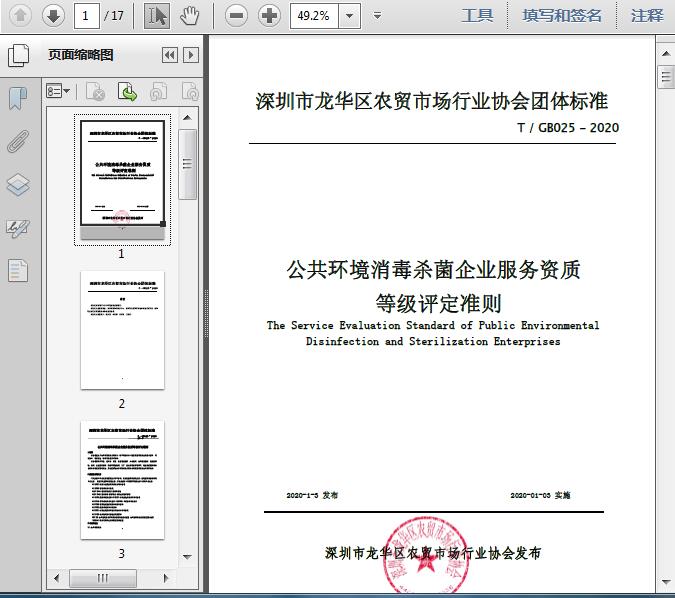Click the page number input field
This screenshot has width=675, height=598.
click(x=87, y=16)
